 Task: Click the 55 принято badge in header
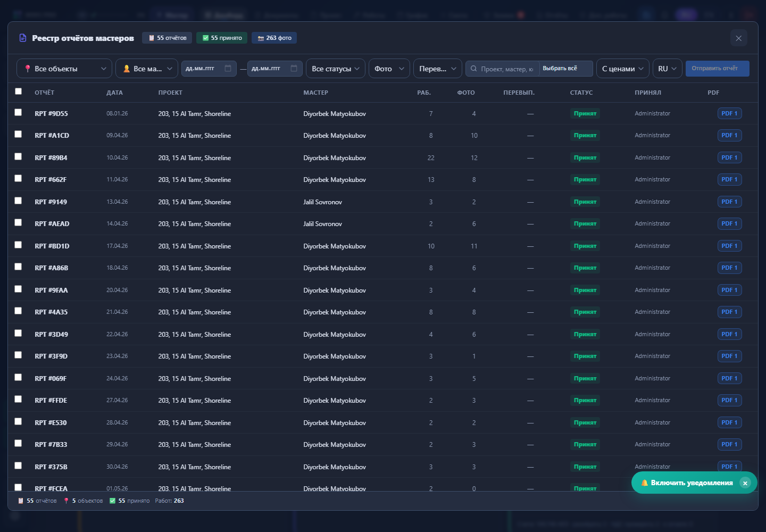(222, 38)
